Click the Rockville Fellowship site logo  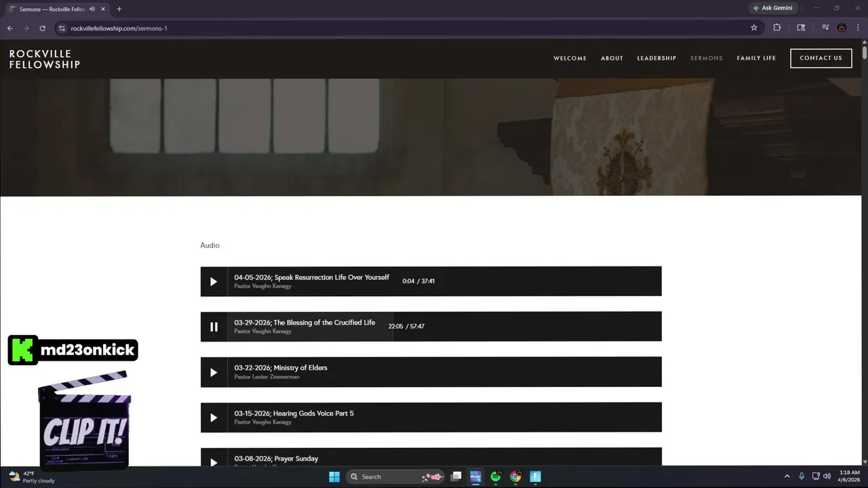[45, 59]
